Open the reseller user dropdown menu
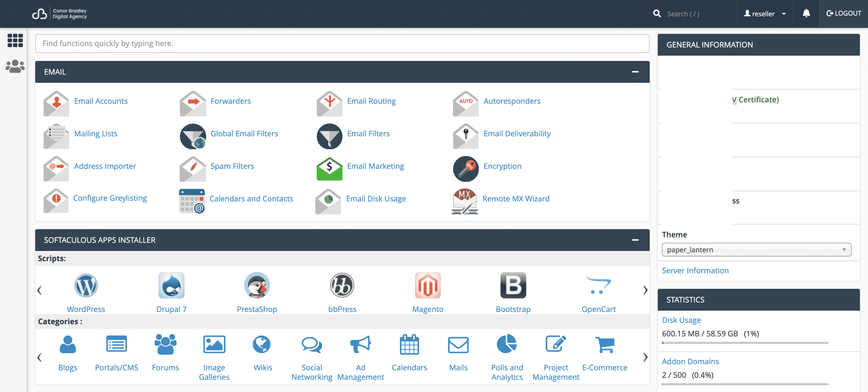The image size is (868, 392). click(765, 14)
